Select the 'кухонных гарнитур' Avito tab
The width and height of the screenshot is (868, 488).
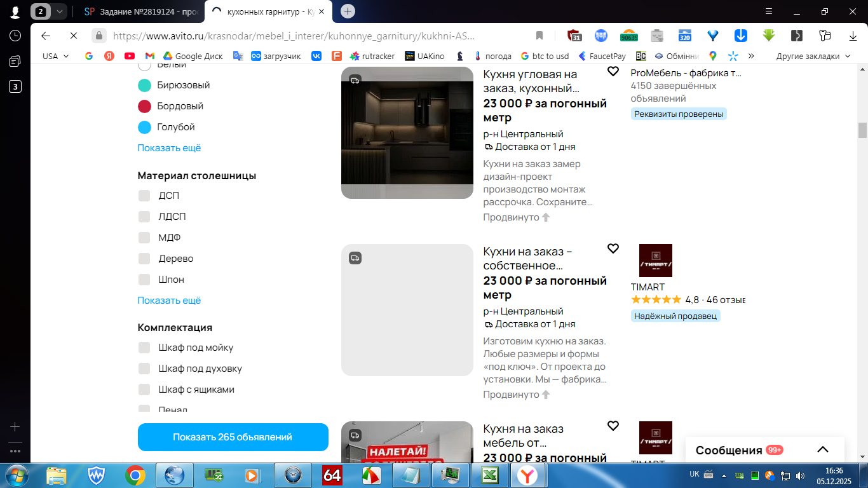coord(269,11)
